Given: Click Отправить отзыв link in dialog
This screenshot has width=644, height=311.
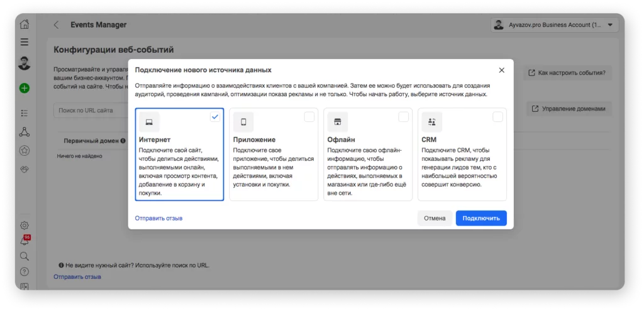Looking at the screenshot, I should (x=158, y=218).
